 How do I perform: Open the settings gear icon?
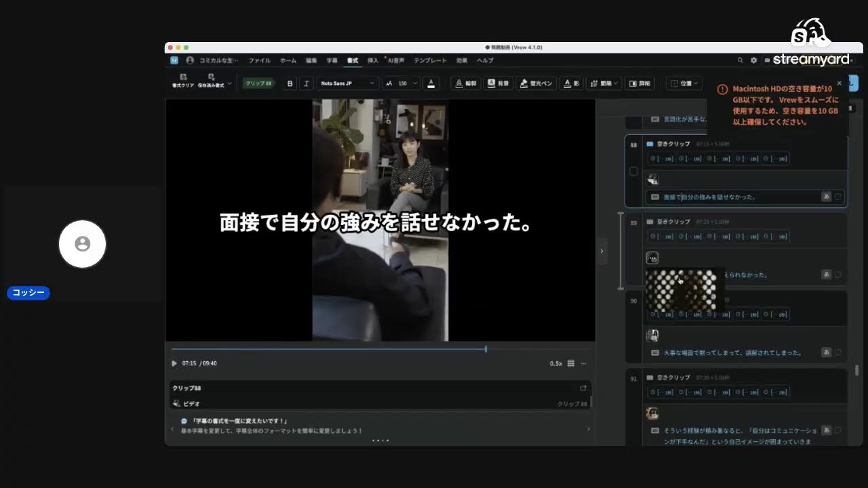click(753, 60)
